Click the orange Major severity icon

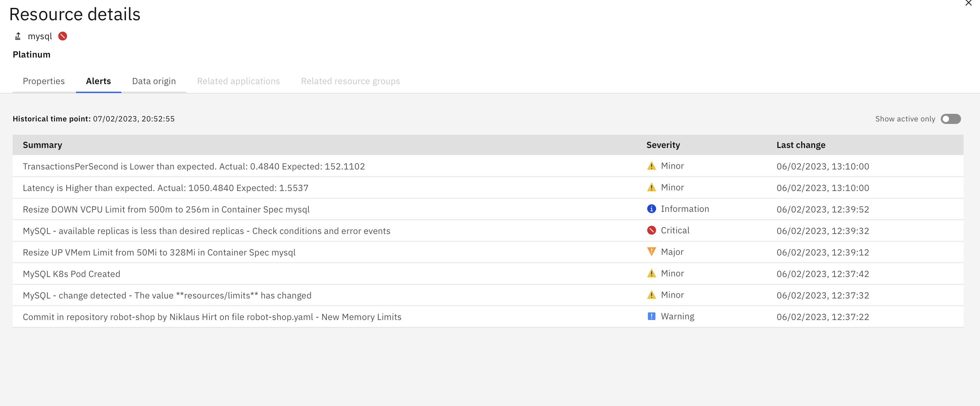651,252
